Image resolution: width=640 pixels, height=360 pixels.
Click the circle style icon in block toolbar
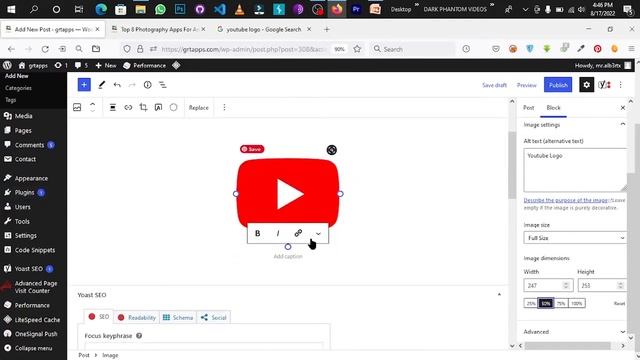click(x=173, y=107)
